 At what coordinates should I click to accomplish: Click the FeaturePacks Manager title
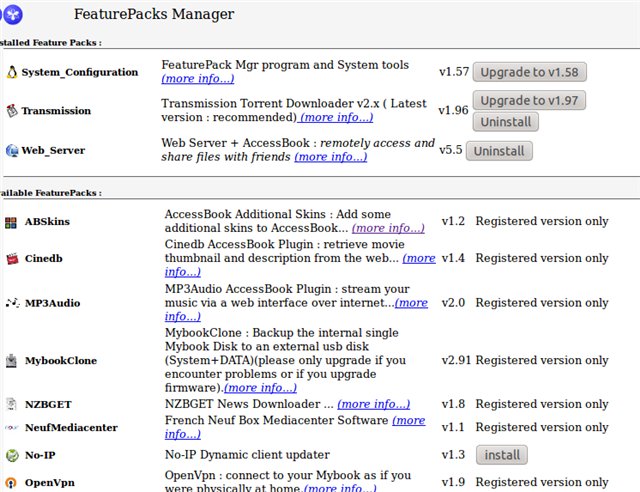(154, 14)
